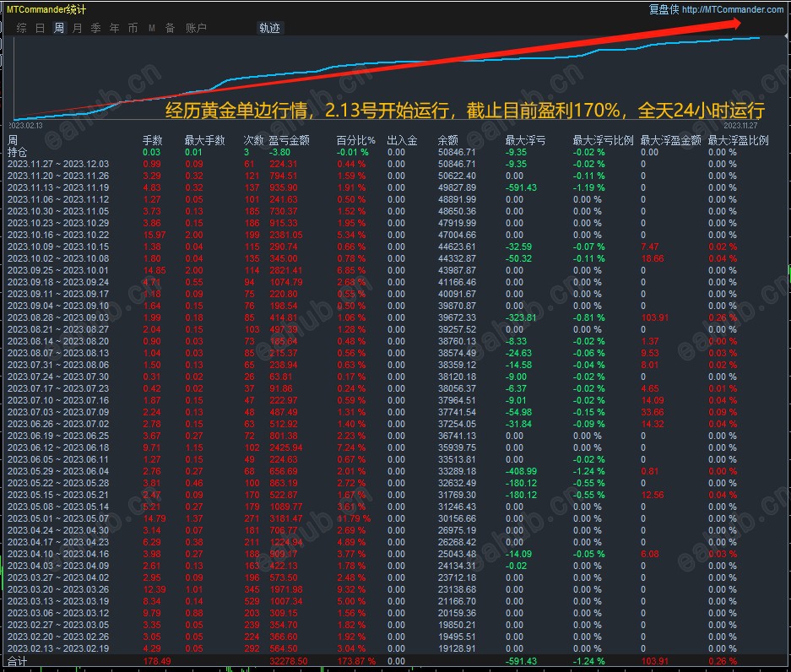Viewport: 791px width, 672px height.
Task: Open the http://MTCommander.com link
Action: tap(733, 9)
